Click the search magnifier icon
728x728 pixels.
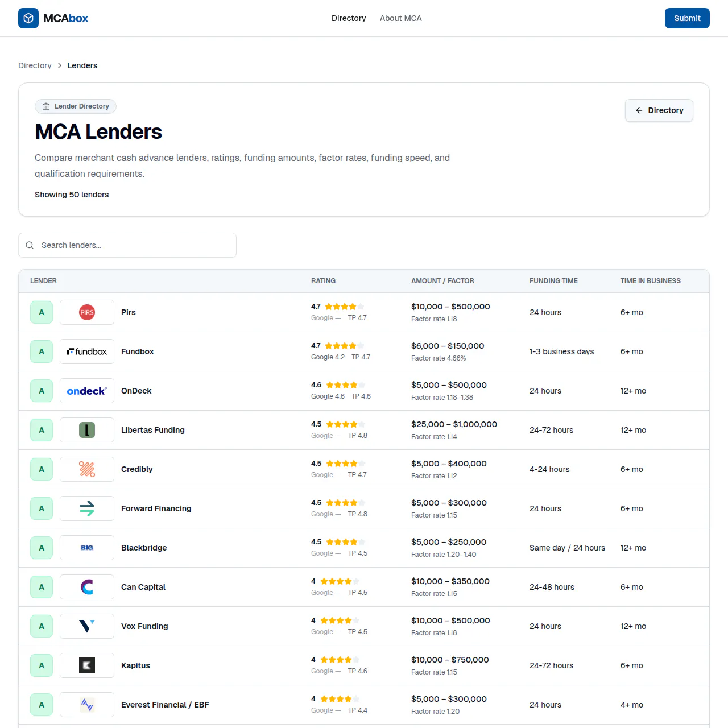click(30, 245)
